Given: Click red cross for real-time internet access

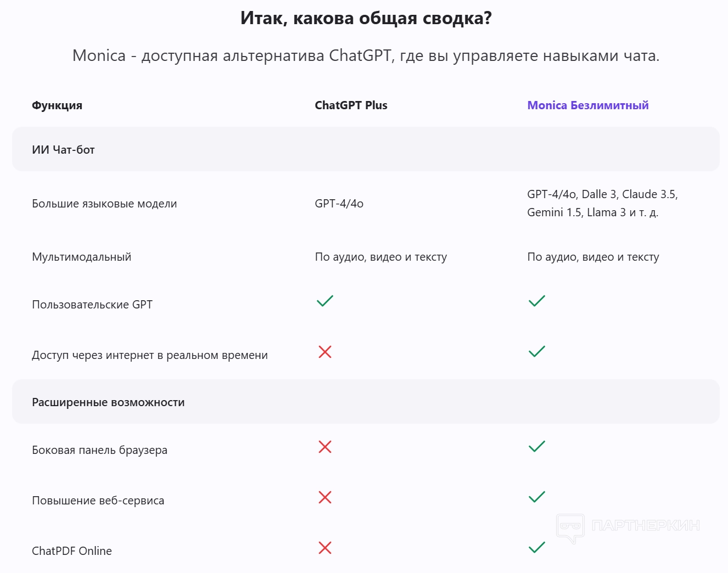Looking at the screenshot, I should click(x=325, y=352).
